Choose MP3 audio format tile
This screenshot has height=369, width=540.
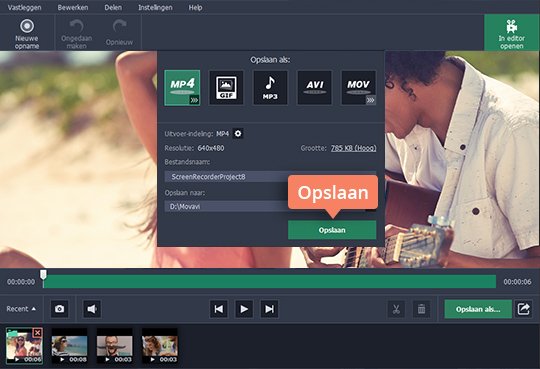point(270,88)
